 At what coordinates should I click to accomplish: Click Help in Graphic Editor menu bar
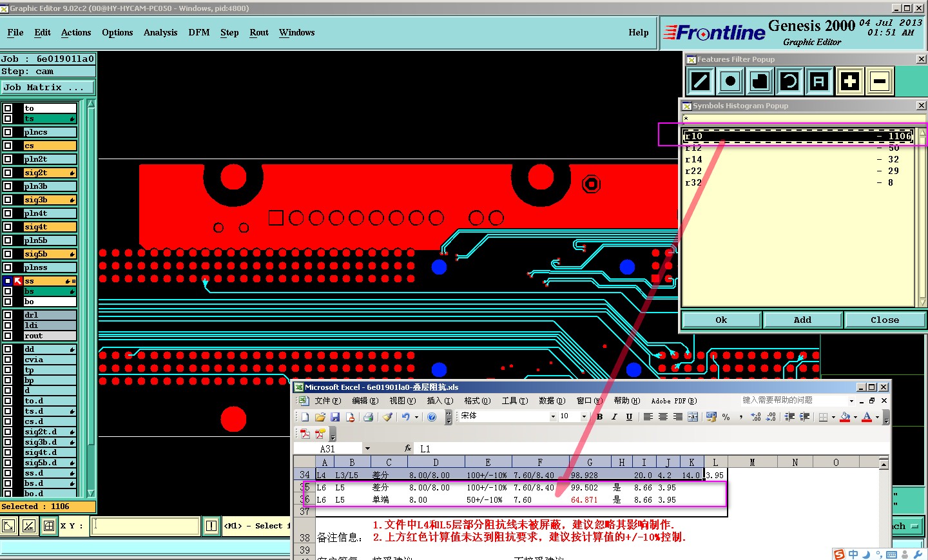pyautogui.click(x=639, y=32)
